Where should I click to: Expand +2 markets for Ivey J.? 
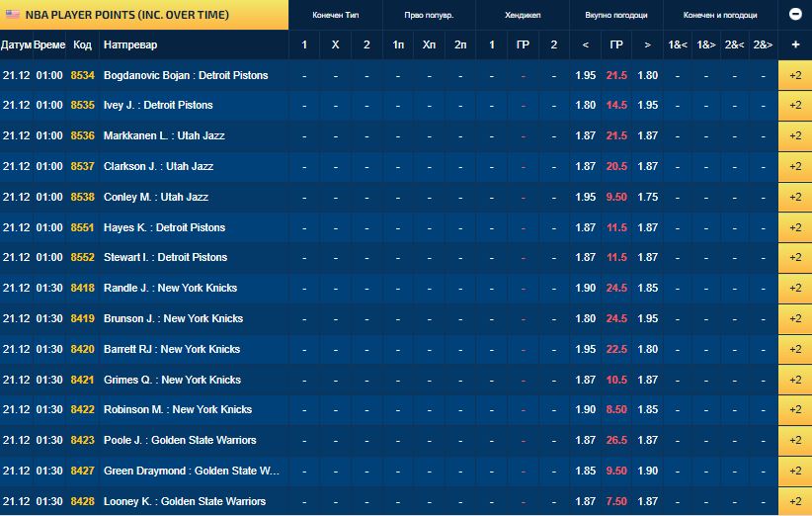[795, 105]
